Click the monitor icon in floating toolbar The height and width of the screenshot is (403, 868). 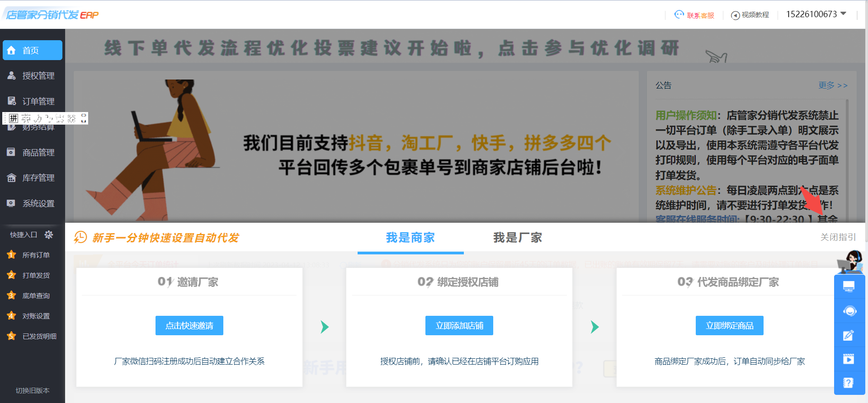[x=849, y=286]
